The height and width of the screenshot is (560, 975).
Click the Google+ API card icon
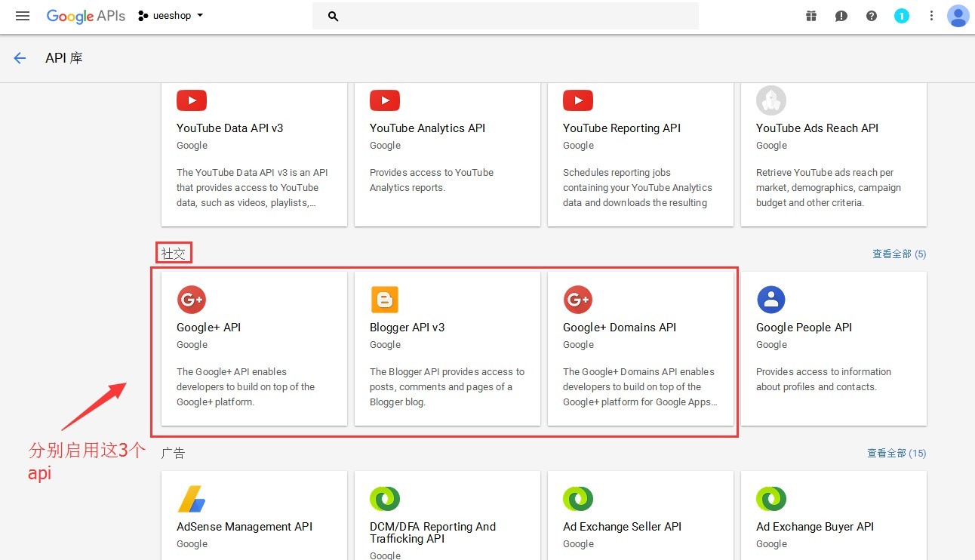tap(192, 300)
